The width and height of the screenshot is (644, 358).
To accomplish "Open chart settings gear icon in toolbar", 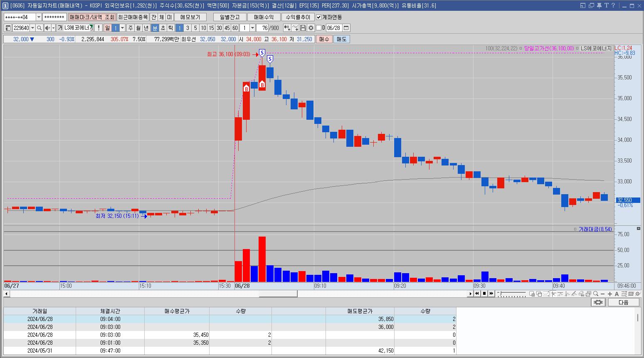I will 311,28.
